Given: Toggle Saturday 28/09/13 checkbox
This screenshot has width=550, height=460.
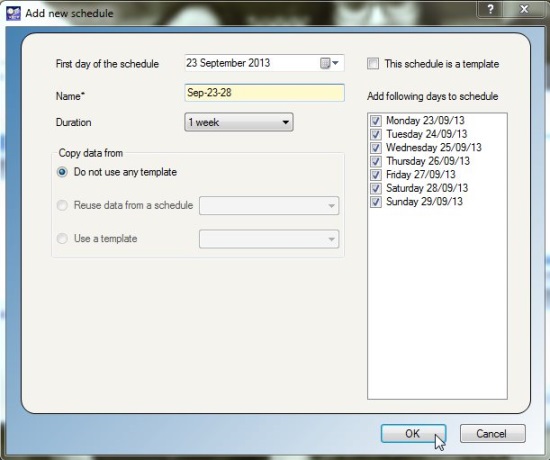Looking at the screenshot, I should click(x=376, y=188).
